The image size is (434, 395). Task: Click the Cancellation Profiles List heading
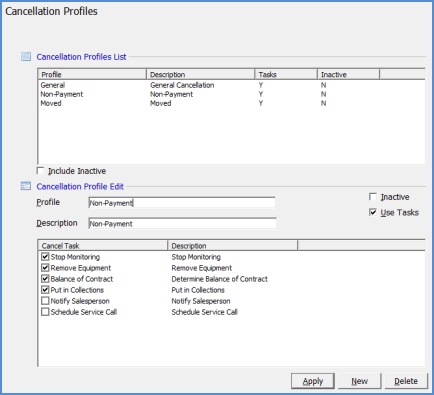(81, 57)
